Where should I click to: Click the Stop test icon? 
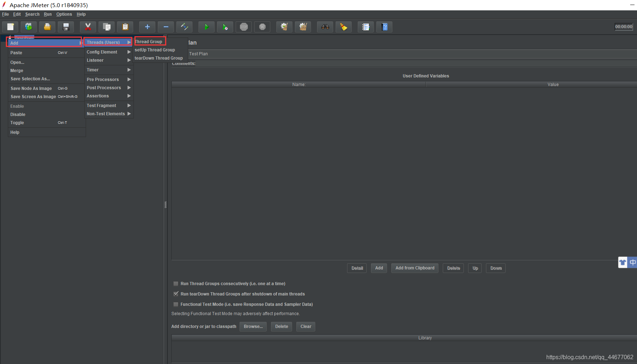[244, 27]
